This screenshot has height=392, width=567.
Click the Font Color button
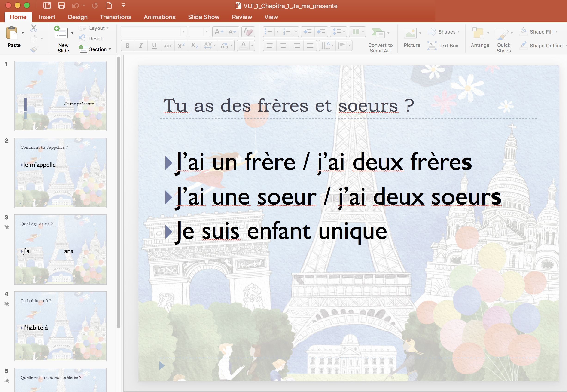point(243,46)
